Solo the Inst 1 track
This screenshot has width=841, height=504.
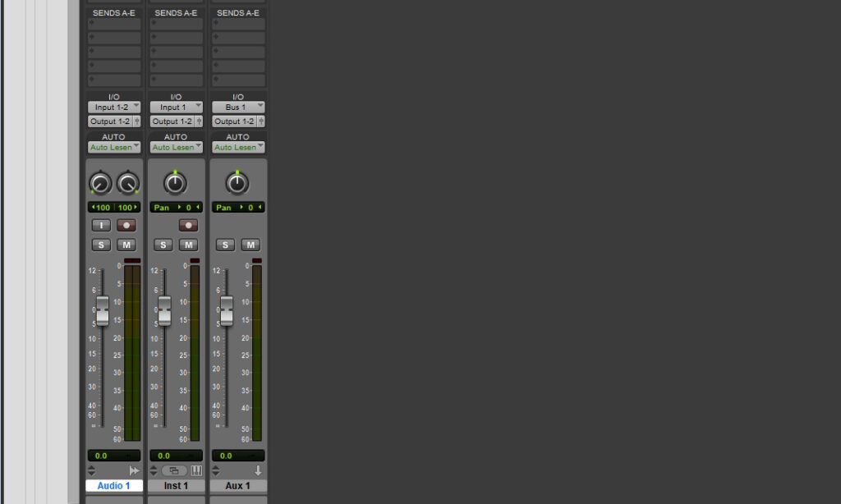(163, 245)
